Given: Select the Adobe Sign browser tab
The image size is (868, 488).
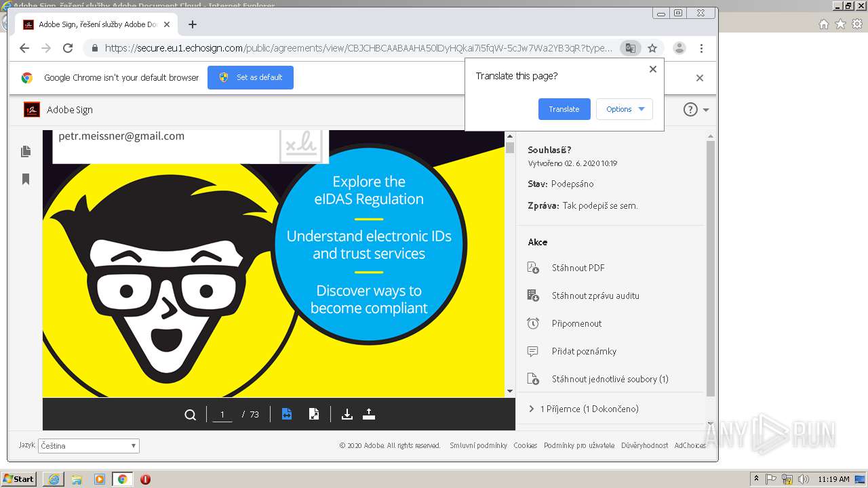Looking at the screenshot, I should pyautogui.click(x=98, y=24).
